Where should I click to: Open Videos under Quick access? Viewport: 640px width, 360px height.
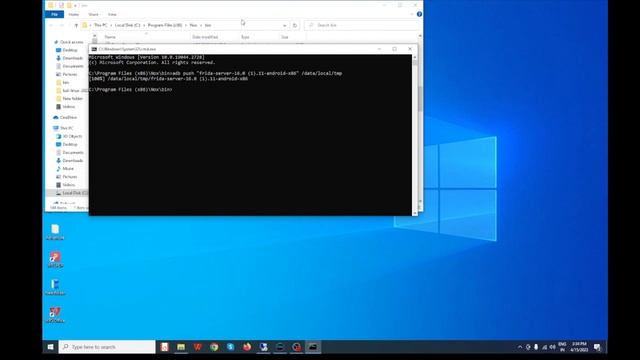(x=69, y=107)
